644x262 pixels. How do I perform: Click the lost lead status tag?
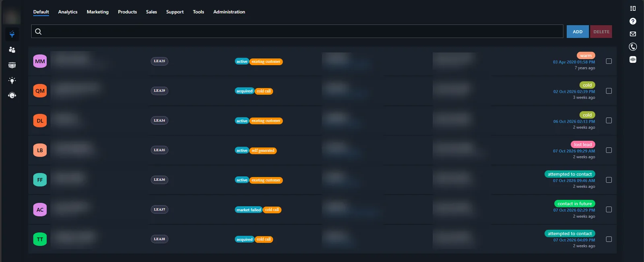(x=583, y=144)
